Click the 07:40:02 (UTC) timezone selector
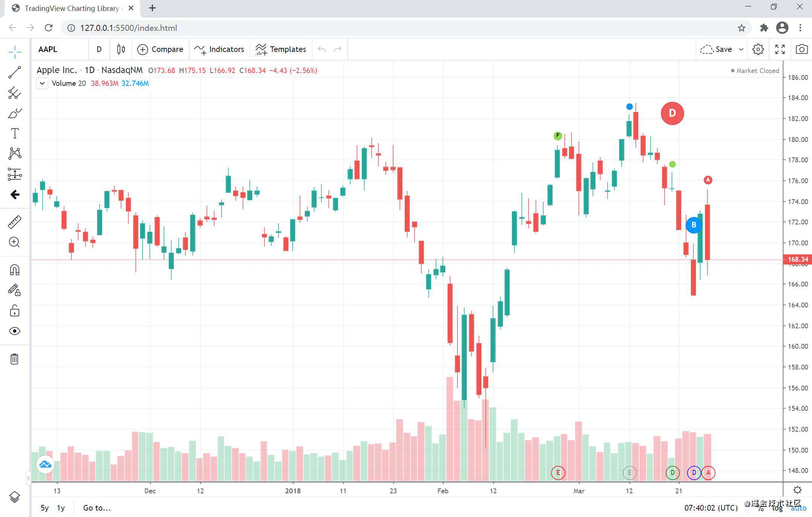Image resolution: width=812 pixels, height=517 pixels. pyautogui.click(x=711, y=508)
